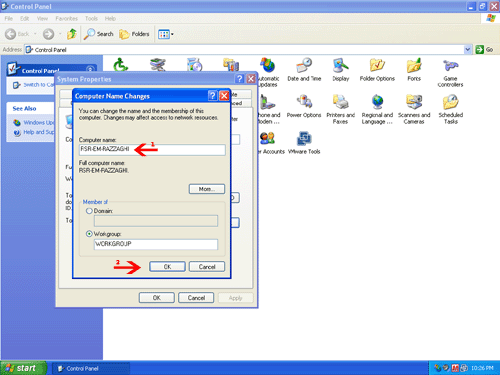Open the Scheduled Tasks icon

pyautogui.click(x=451, y=109)
